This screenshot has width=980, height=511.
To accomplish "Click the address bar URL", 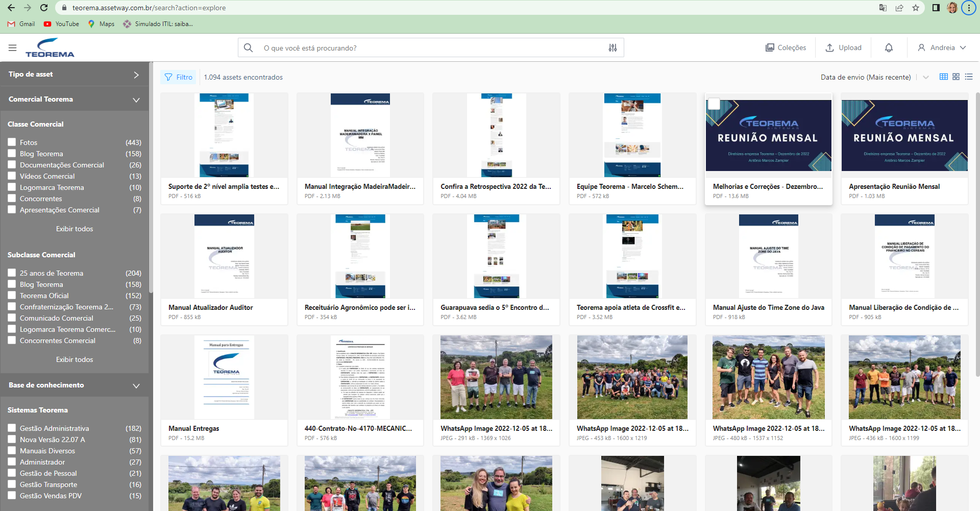I will 149,8.
